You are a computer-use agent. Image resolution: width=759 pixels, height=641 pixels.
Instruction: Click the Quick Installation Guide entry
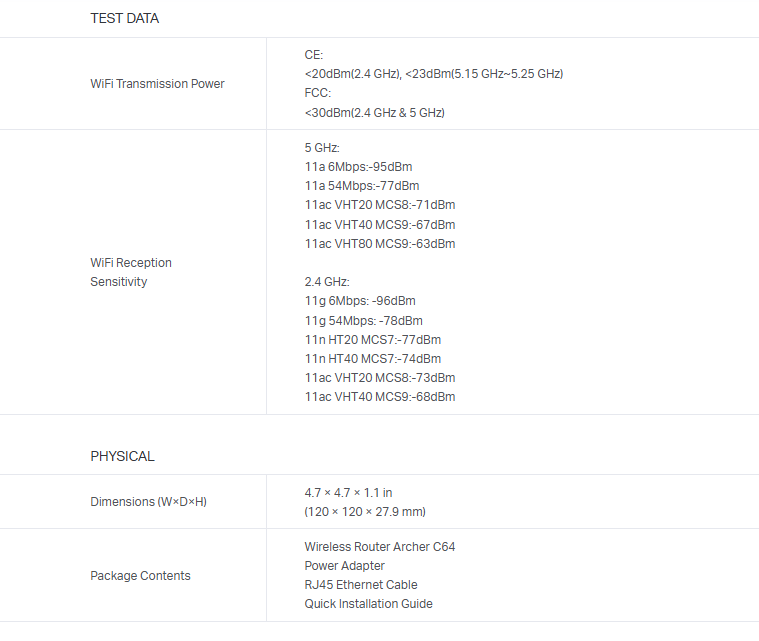click(x=368, y=604)
